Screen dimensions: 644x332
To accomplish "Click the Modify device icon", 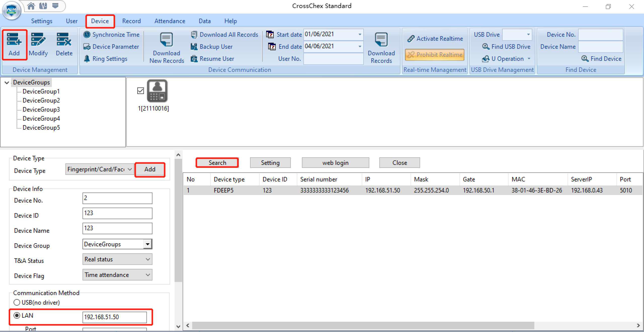I will 38,40.
